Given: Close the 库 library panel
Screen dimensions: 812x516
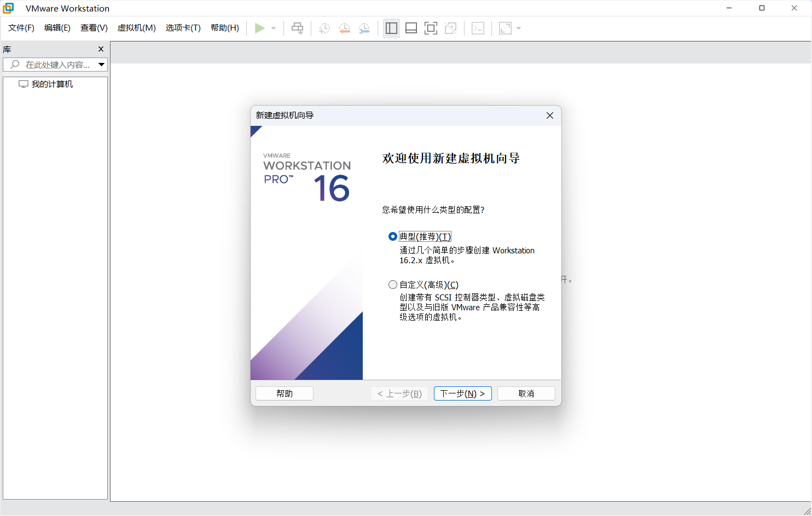Looking at the screenshot, I should 101,49.
